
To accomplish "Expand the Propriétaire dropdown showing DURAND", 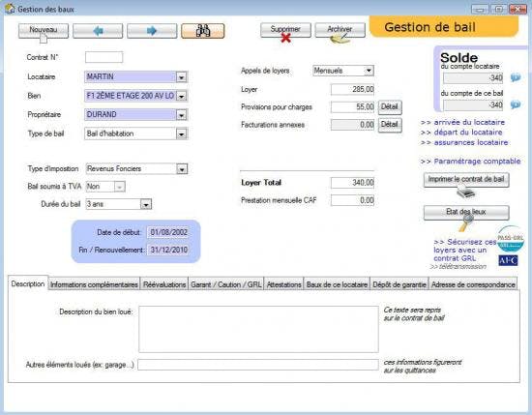I will point(182,115).
